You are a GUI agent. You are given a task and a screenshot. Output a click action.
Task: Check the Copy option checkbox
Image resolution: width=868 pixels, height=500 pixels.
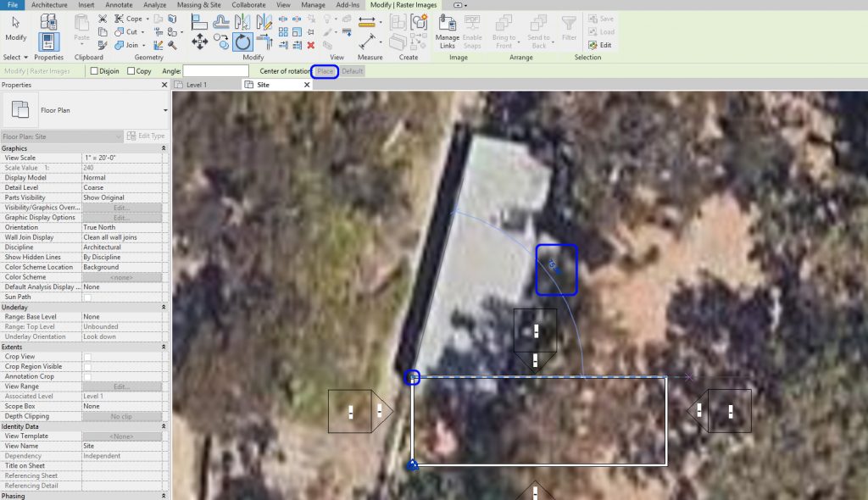coord(131,71)
